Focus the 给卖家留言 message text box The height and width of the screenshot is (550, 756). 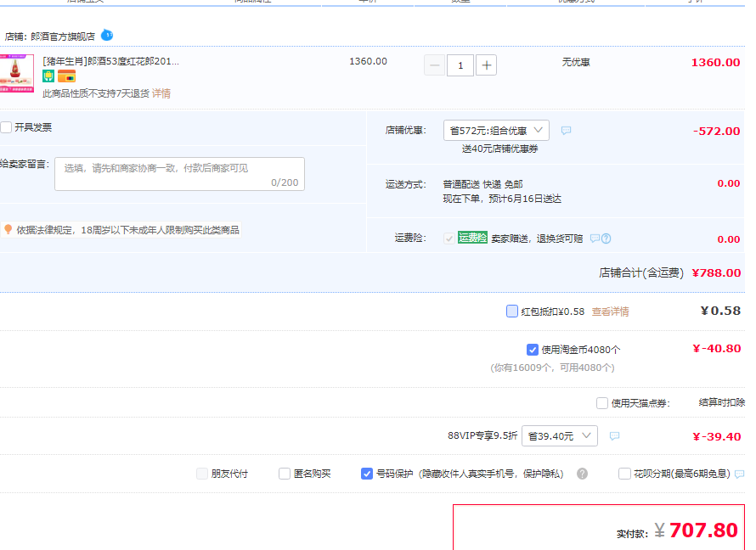[179, 174]
